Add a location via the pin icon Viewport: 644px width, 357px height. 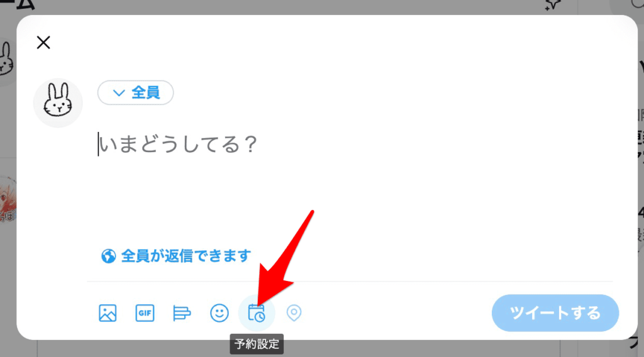294,313
